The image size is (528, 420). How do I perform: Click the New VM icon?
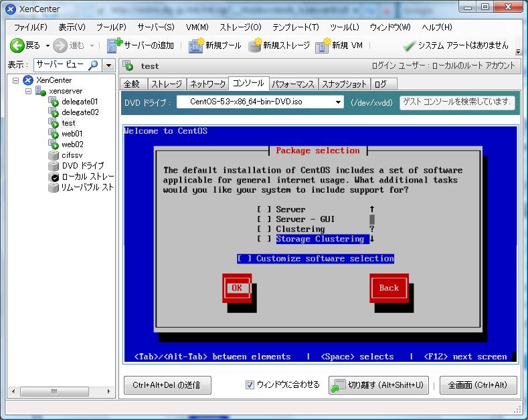pos(323,45)
